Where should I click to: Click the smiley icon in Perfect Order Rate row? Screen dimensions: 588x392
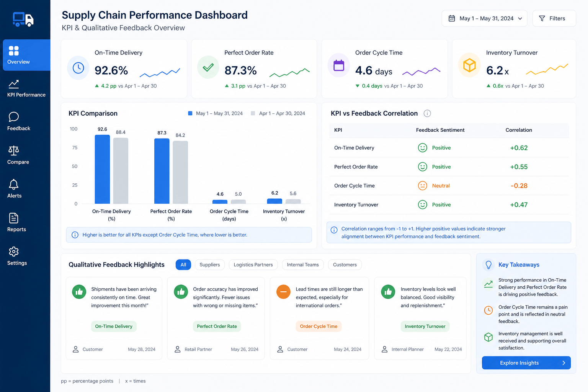click(422, 167)
